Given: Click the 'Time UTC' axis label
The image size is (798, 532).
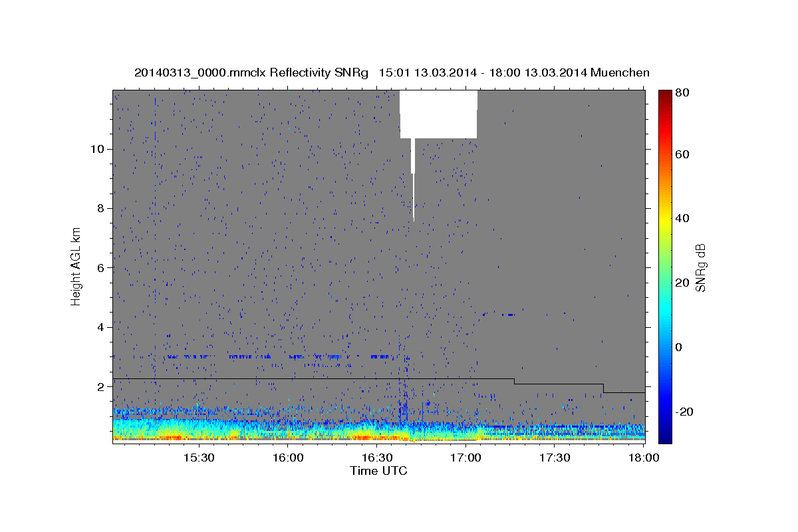Looking at the screenshot, I should tap(379, 471).
